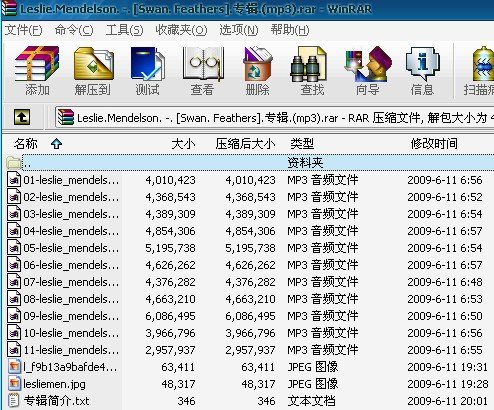The width and height of the screenshot is (494, 410).
Task: Click the MP3 icon of 06-leslie_mendels file
Action: (14, 265)
